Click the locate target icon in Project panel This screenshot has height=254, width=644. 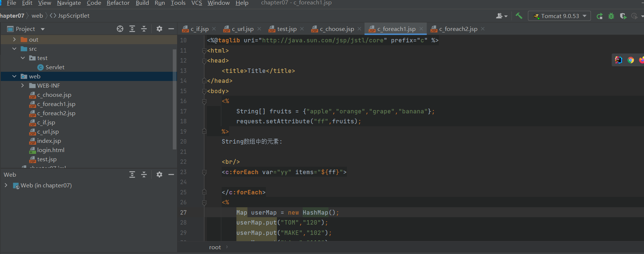click(x=120, y=29)
